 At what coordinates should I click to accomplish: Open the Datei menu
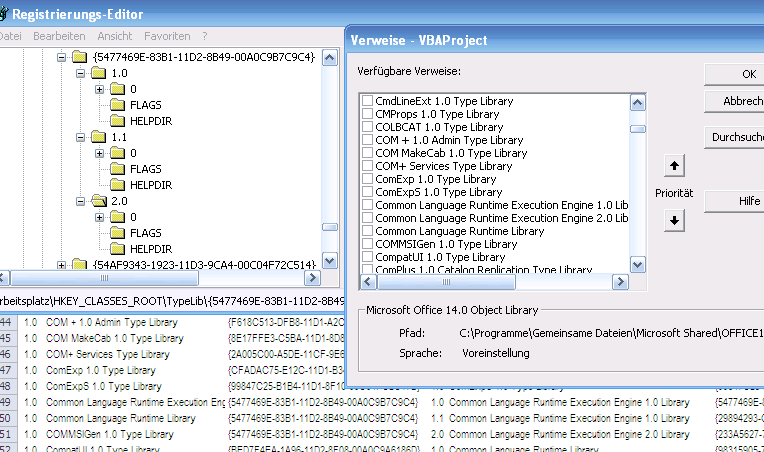coord(10,36)
